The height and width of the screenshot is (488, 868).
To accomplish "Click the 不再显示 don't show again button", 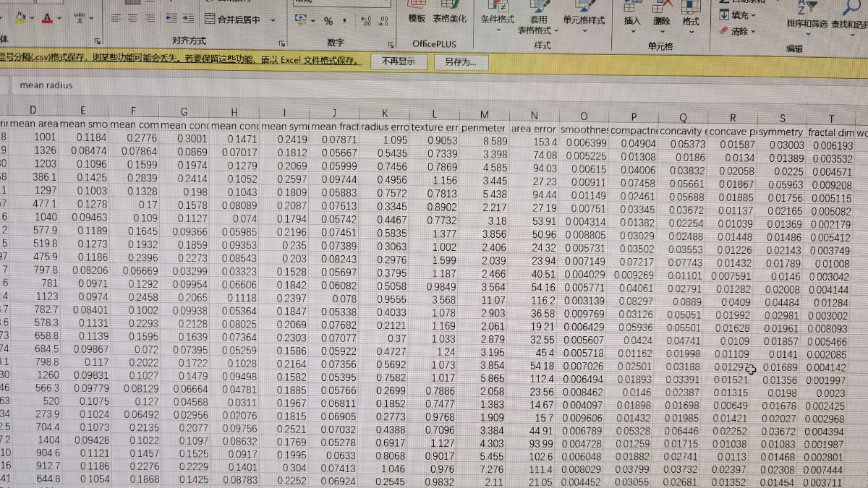I will click(399, 62).
